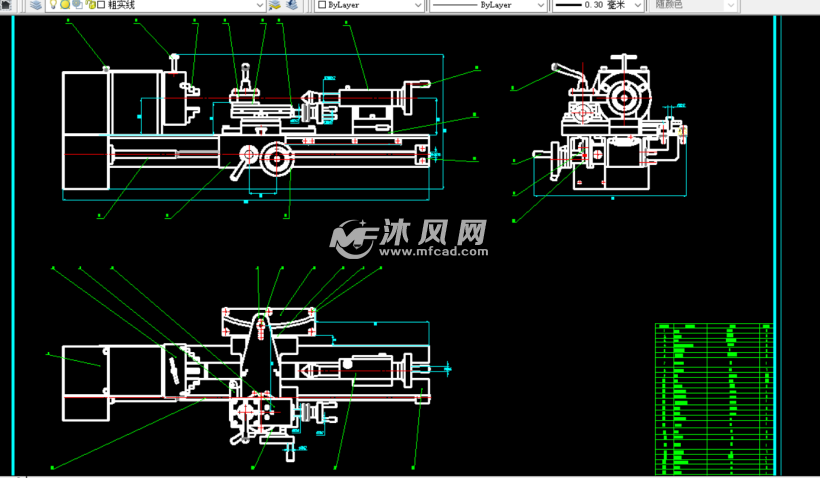This screenshot has height=478, width=820.
Task: Click the handwheel on front view lathe
Action: click(277, 157)
